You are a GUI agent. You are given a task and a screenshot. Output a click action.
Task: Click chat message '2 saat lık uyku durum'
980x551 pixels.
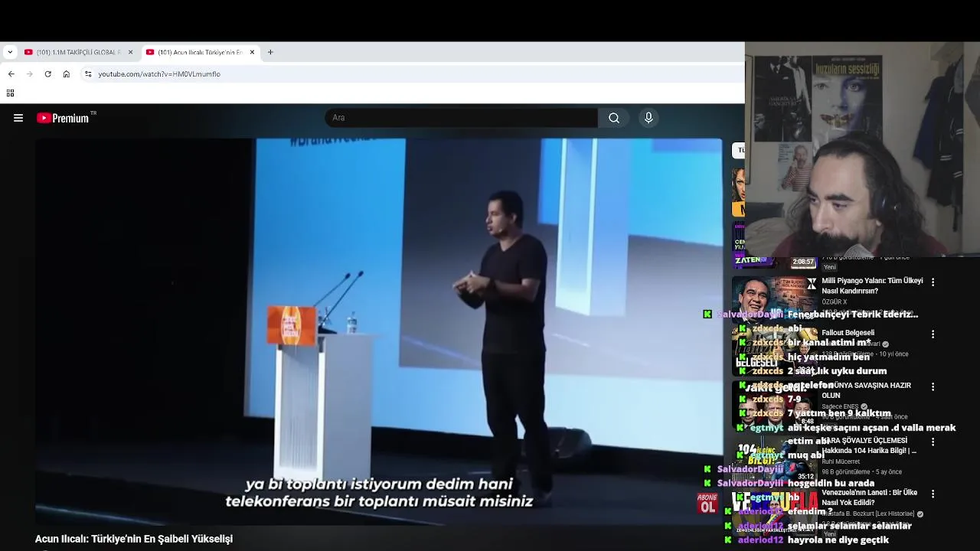[x=837, y=371]
